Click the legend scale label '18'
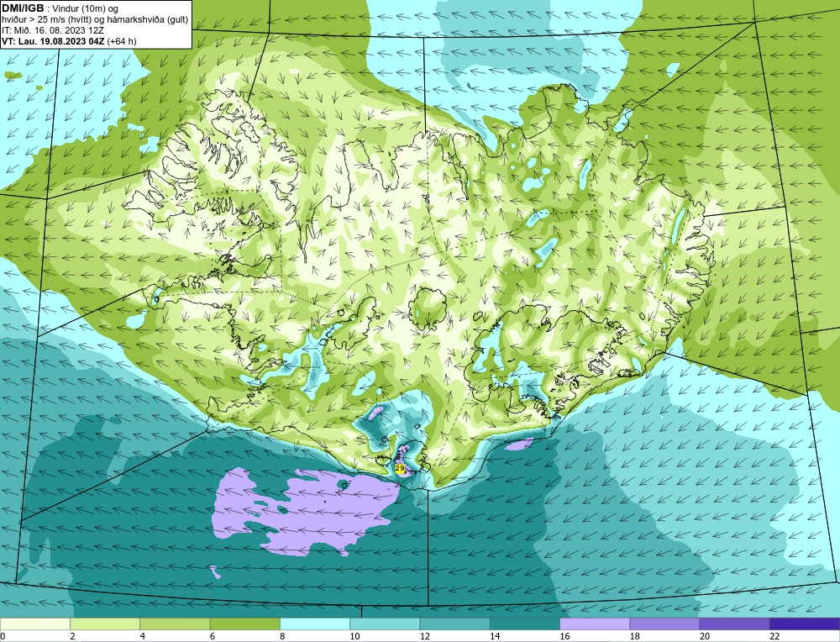The image size is (840, 642). 635,637
